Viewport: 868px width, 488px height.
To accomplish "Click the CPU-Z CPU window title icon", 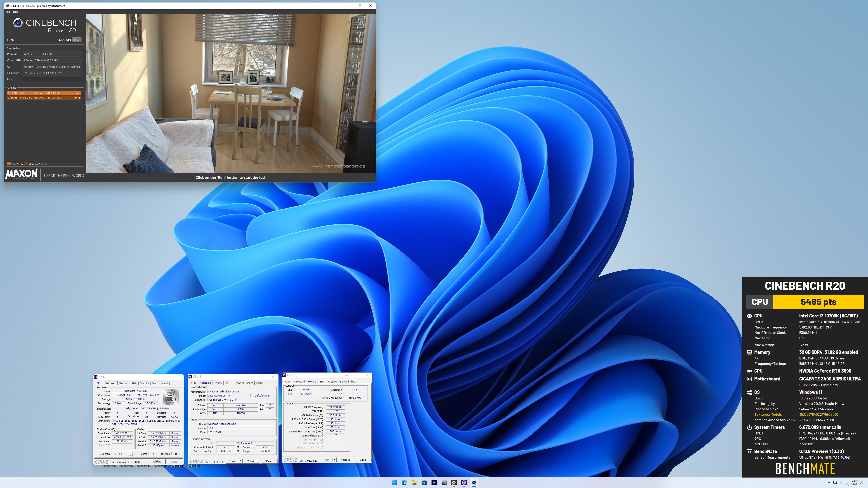I will 96,377.
